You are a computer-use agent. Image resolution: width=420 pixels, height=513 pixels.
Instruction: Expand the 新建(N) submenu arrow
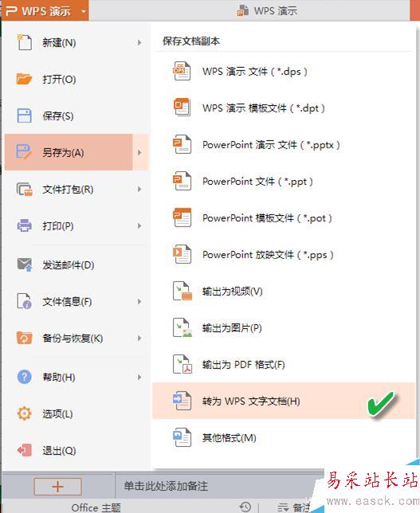pos(139,42)
